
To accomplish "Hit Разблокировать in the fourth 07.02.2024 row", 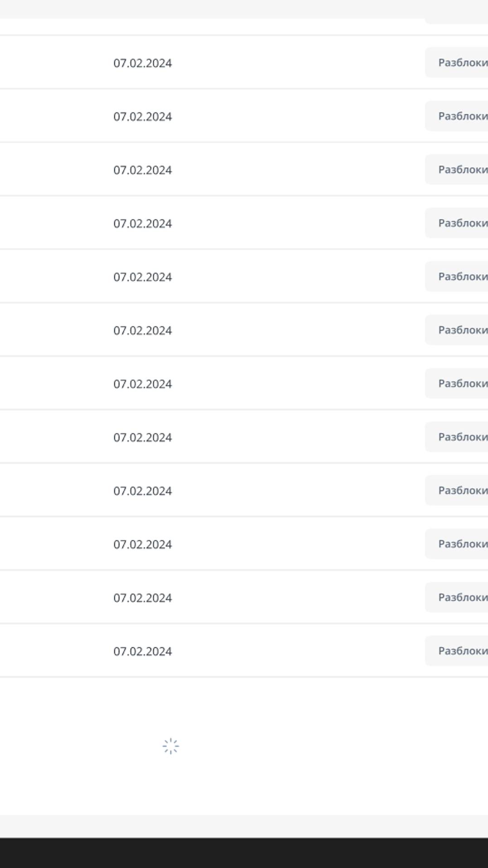I will pyautogui.click(x=458, y=223).
